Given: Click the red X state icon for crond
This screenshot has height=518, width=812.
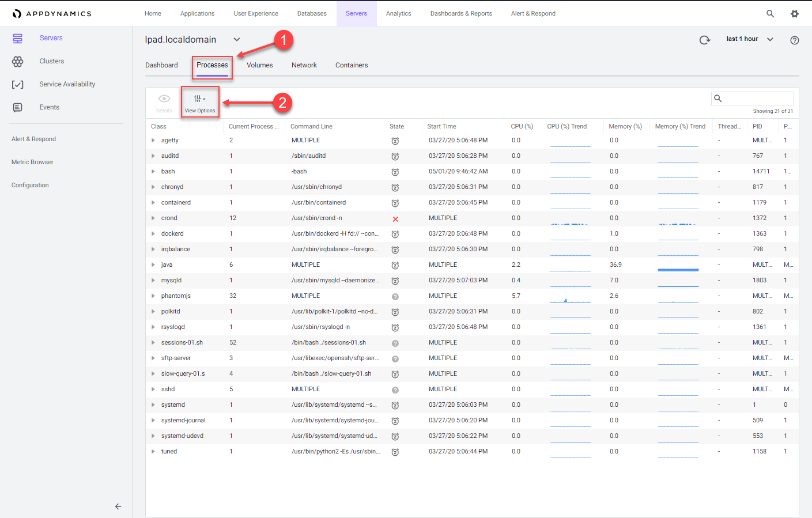Looking at the screenshot, I should (395, 219).
